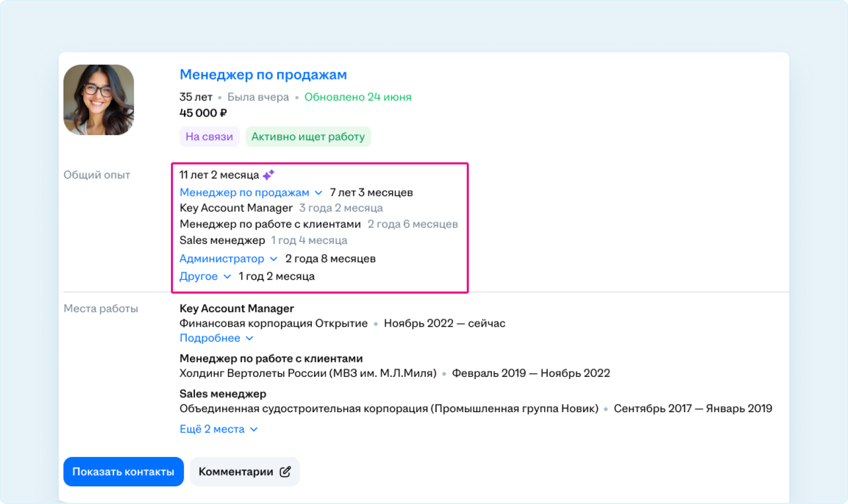Open the Менеджер по продажам resume title
The width and height of the screenshot is (848, 504).
coord(263,75)
